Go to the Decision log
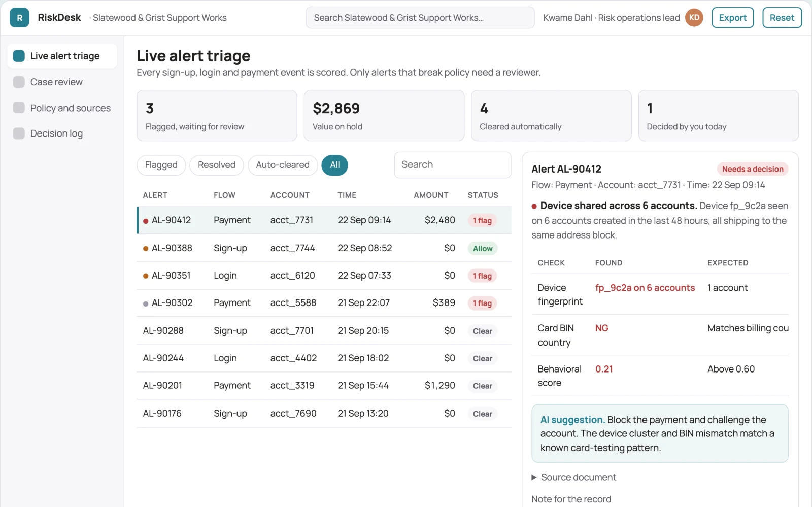The height and width of the screenshot is (507, 812). click(62, 133)
